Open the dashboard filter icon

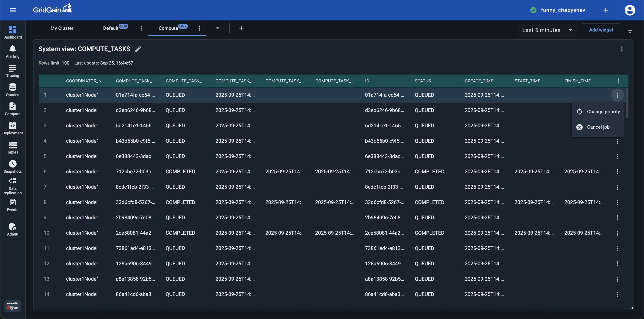[x=630, y=30]
